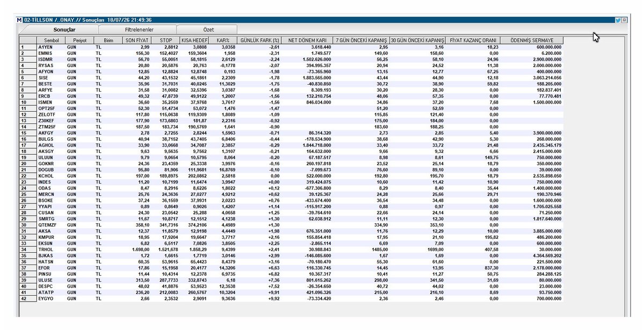Select the DESPC symbol cell

tap(51, 286)
